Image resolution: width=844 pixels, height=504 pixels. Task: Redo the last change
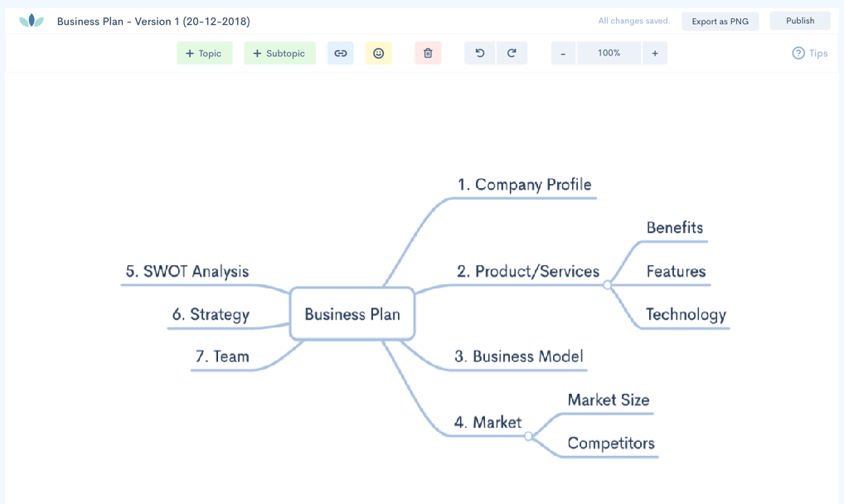coord(512,52)
